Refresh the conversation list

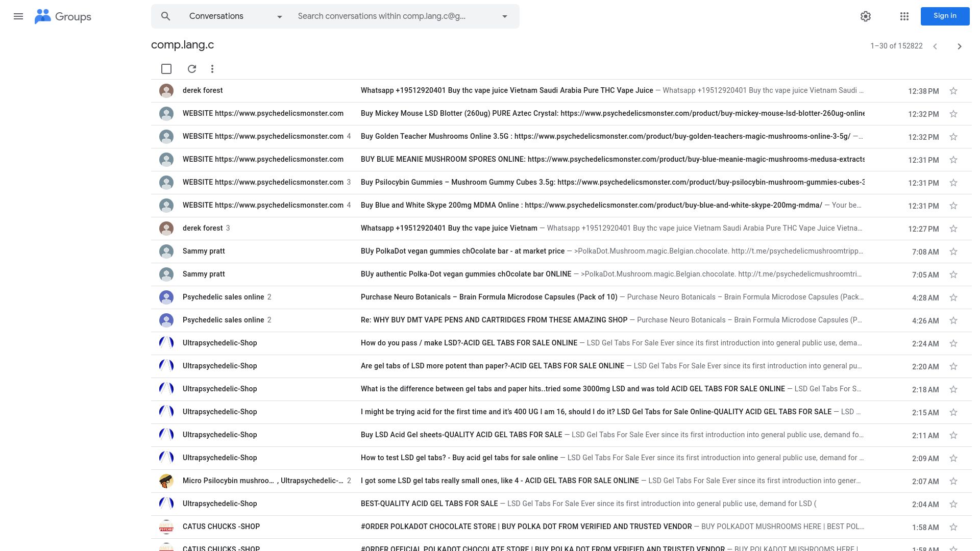[192, 69]
